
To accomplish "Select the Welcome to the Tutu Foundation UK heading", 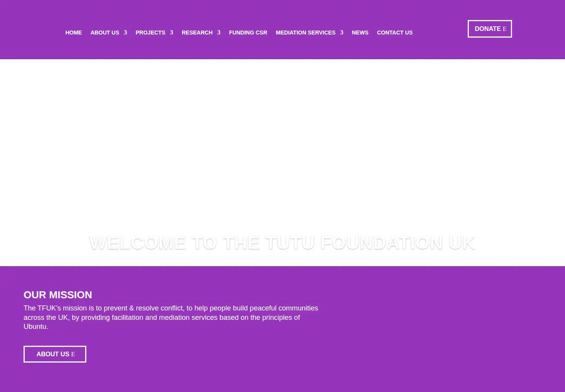I will click(x=282, y=243).
